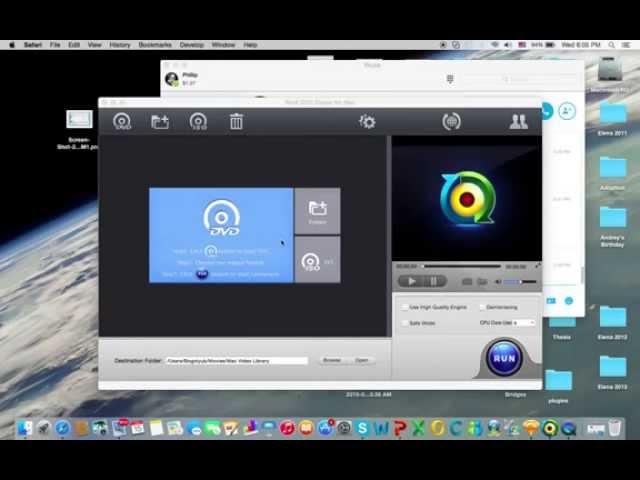This screenshot has width=640, height=480.
Task: Click the dial pad icon in Skype window
Action: [x=450, y=79]
